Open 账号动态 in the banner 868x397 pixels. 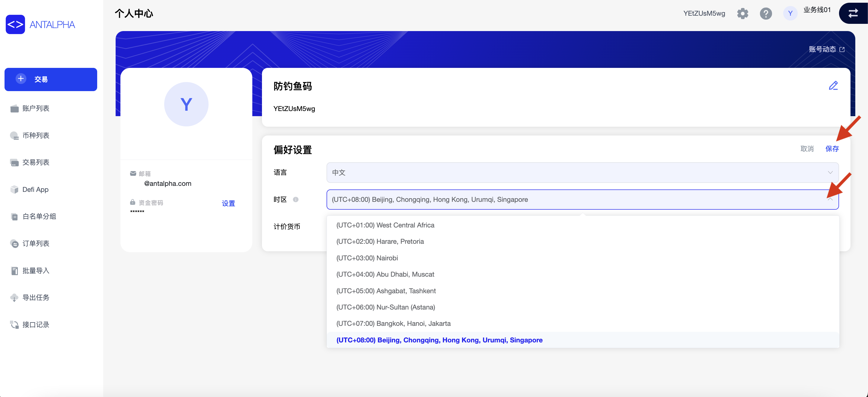822,49
